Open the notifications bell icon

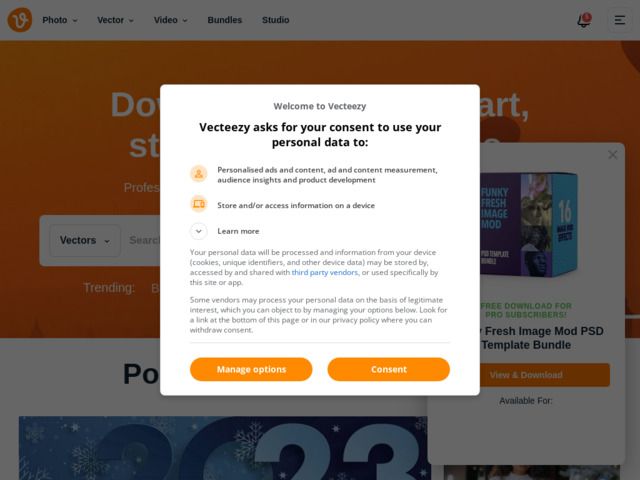point(584,20)
